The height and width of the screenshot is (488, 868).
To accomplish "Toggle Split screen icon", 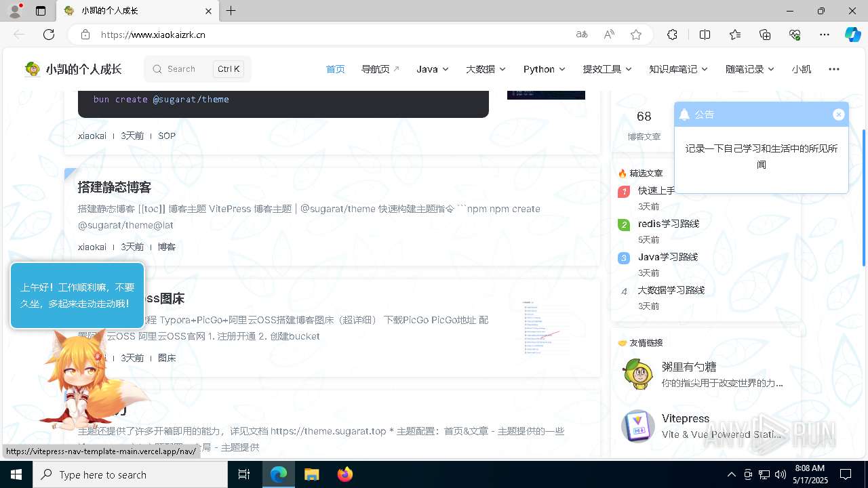I will pos(705,35).
